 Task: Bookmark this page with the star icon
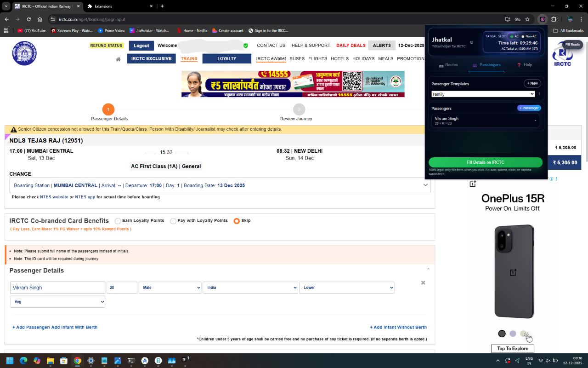[527, 19]
